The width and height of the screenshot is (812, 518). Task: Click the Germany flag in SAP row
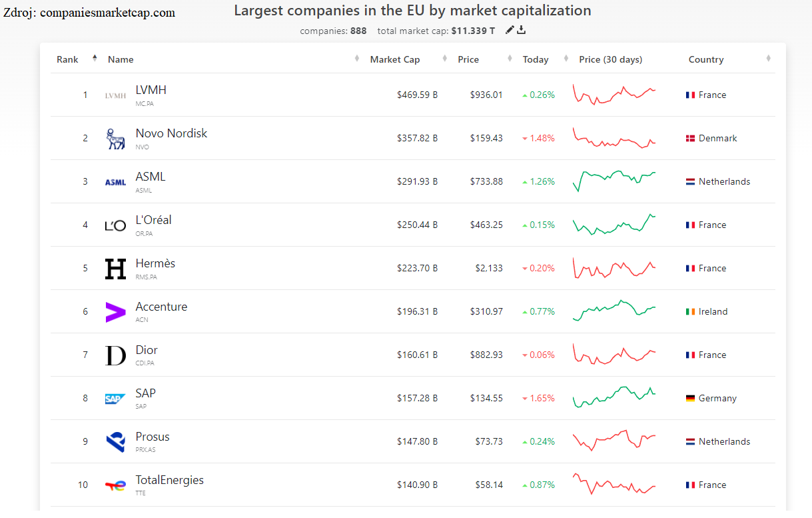pos(690,399)
